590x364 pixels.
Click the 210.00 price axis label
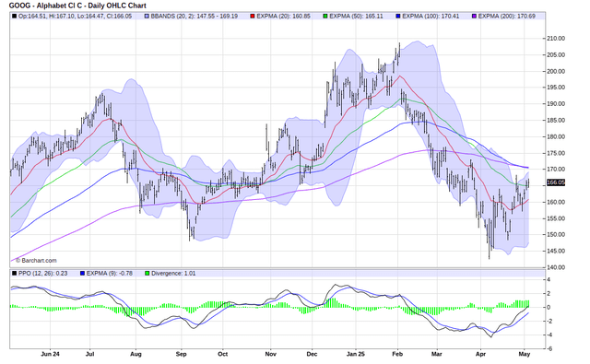tap(556, 39)
